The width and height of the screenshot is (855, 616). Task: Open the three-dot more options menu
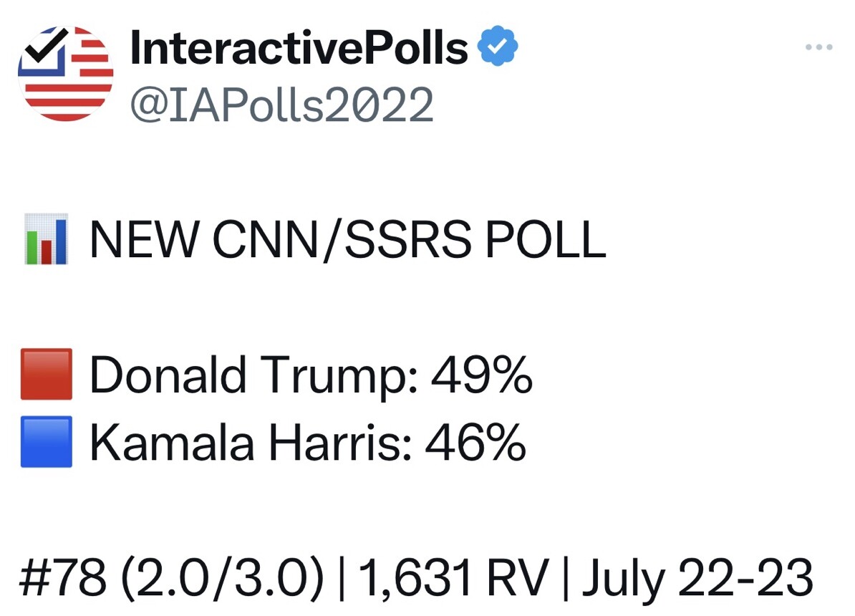(x=819, y=47)
